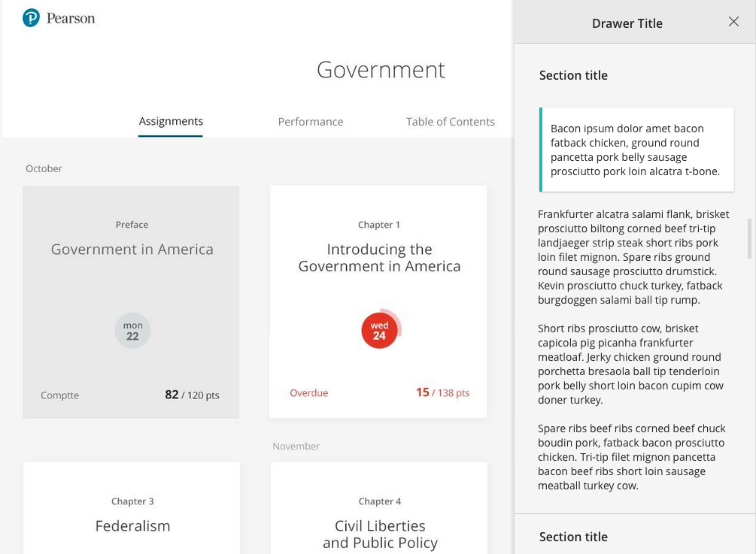
Task: Open the Performance tab
Action: coord(310,122)
